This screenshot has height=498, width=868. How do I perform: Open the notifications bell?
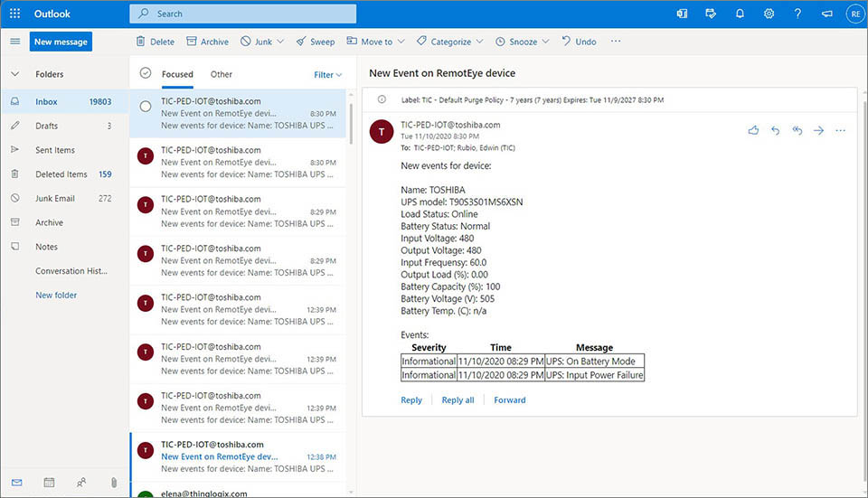pyautogui.click(x=740, y=14)
